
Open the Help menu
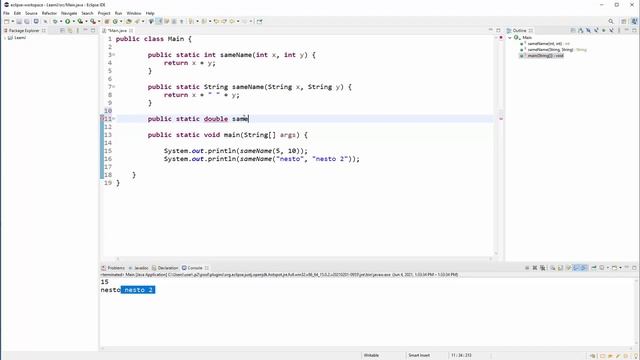point(150,13)
